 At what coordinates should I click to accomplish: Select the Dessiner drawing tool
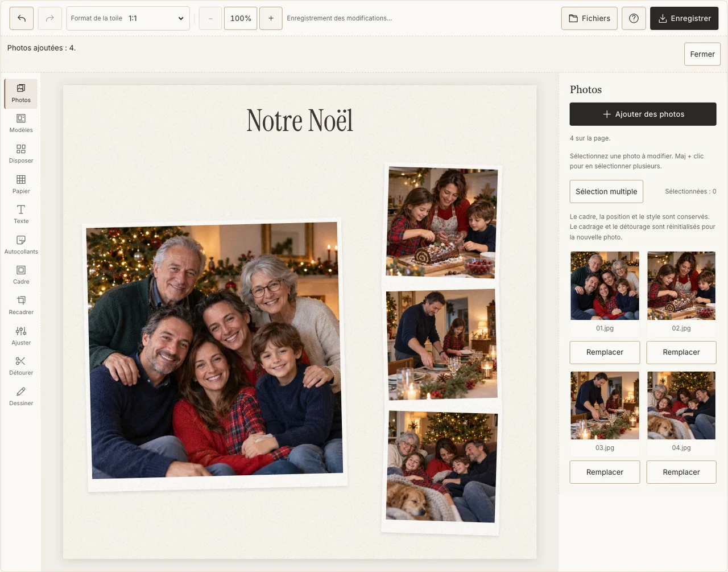(x=21, y=397)
